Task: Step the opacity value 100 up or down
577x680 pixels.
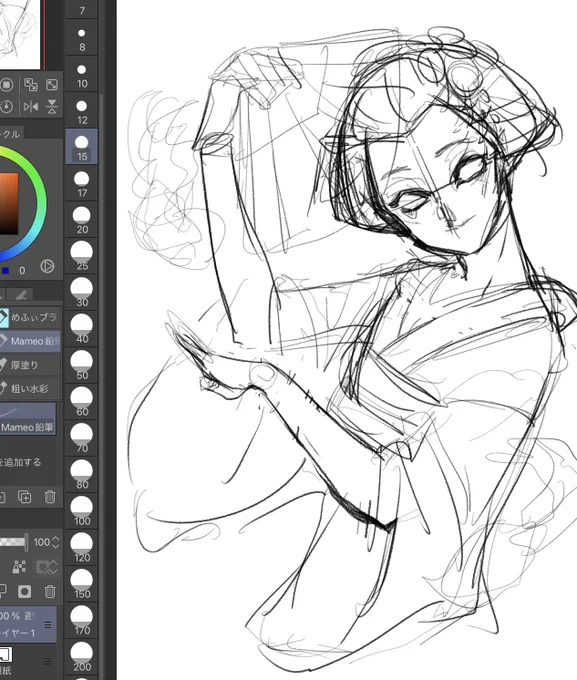Action: [55, 542]
